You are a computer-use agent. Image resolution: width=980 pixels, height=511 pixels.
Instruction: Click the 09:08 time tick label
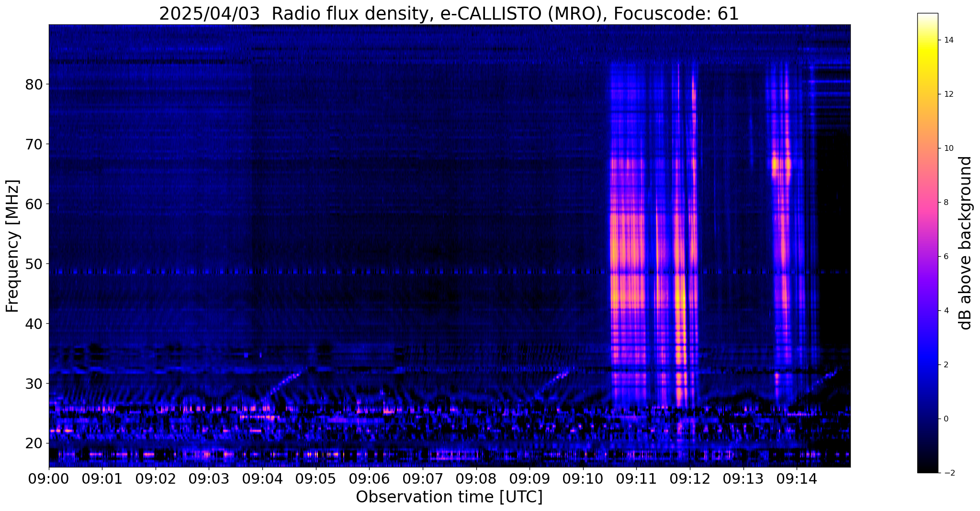point(476,478)
